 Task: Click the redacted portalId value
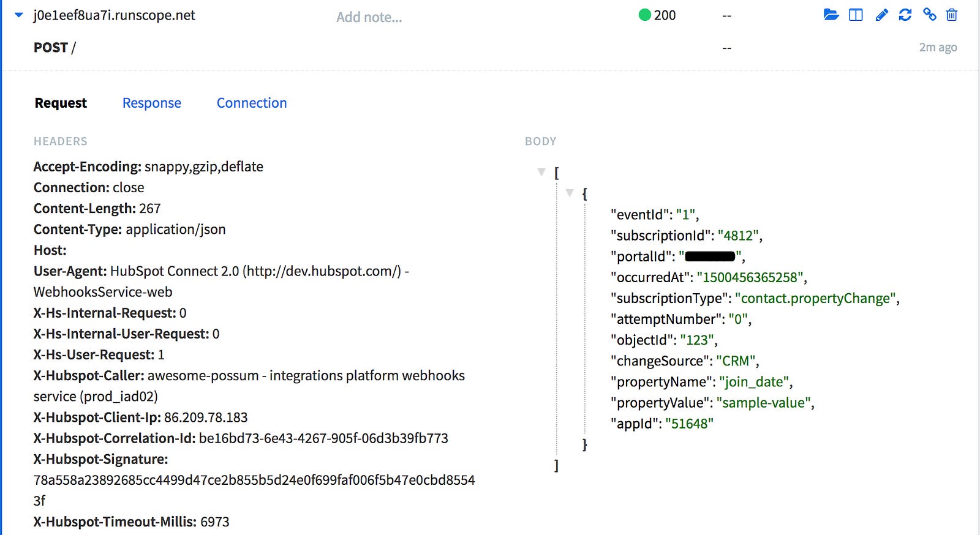710,256
